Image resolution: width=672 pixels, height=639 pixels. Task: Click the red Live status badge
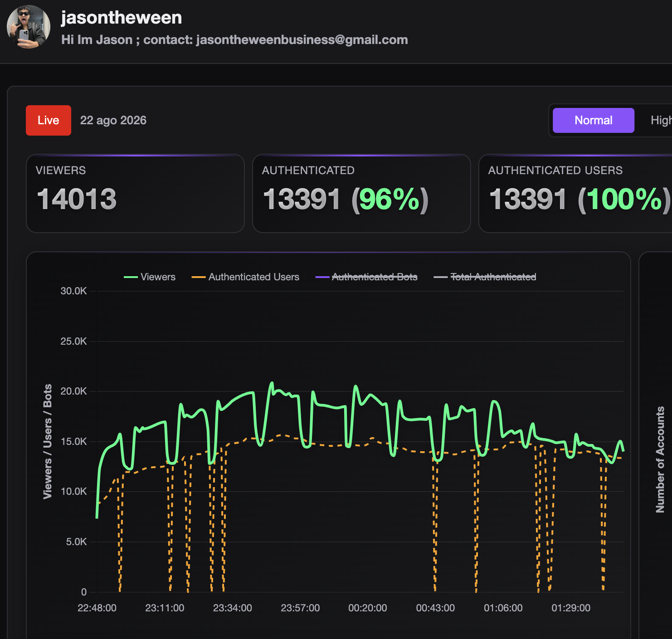49,120
